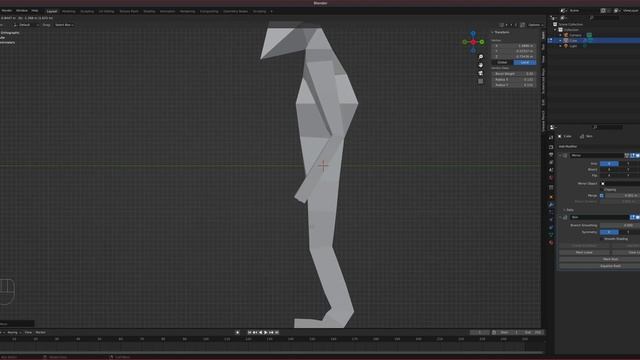Switch to the UV Editing workspace tab
The height and width of the screenshot is (360, 640).
click(x=106, y=11)
